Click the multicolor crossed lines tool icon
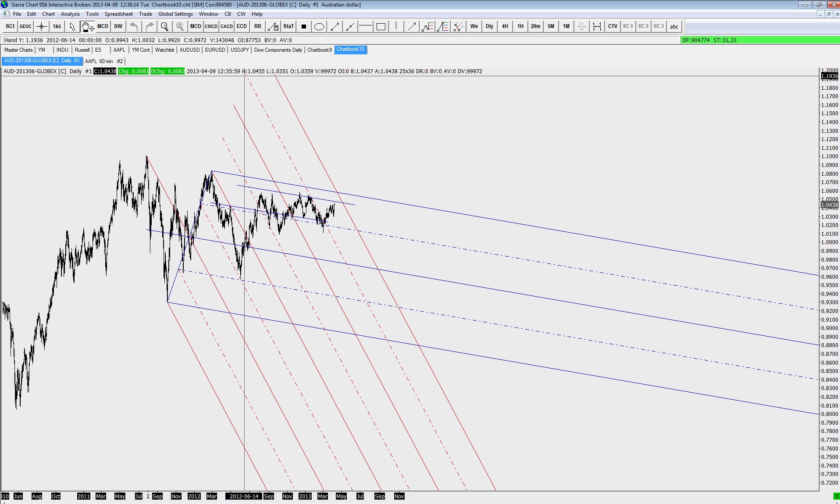The height and width of the screenshot is (504, 840). 458,26
